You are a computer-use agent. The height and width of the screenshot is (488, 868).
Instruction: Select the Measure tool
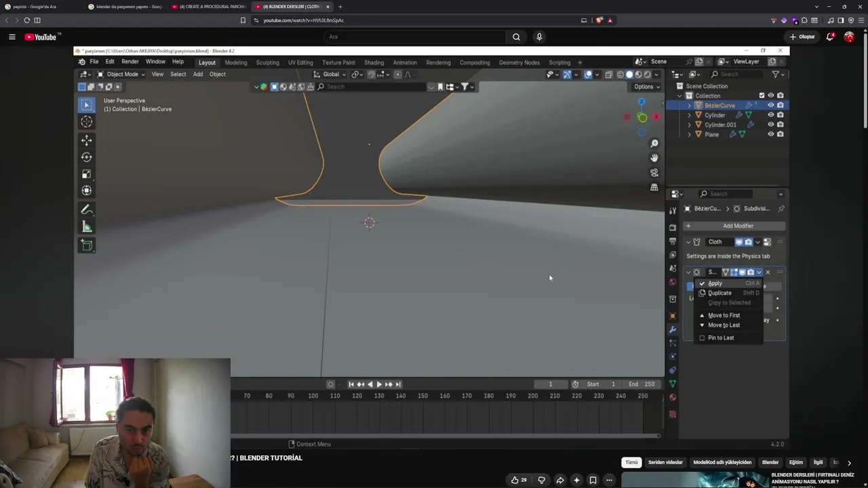87,227
